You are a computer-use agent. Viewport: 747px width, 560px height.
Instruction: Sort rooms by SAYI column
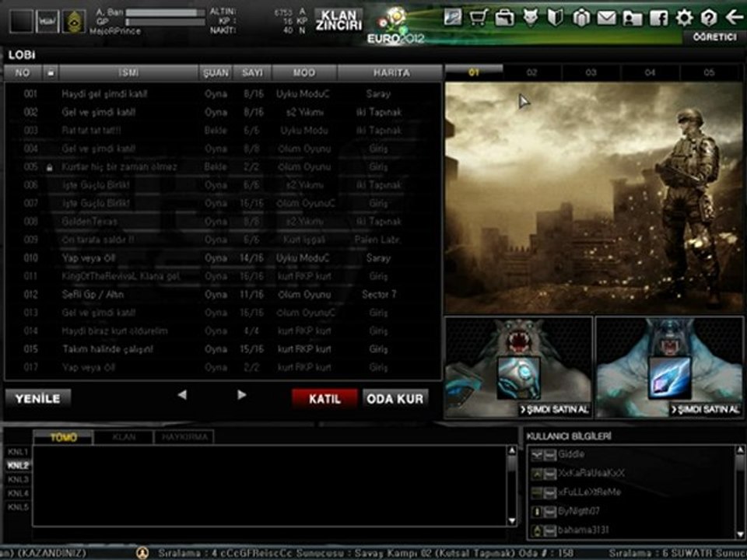click(x=252, y=73)
